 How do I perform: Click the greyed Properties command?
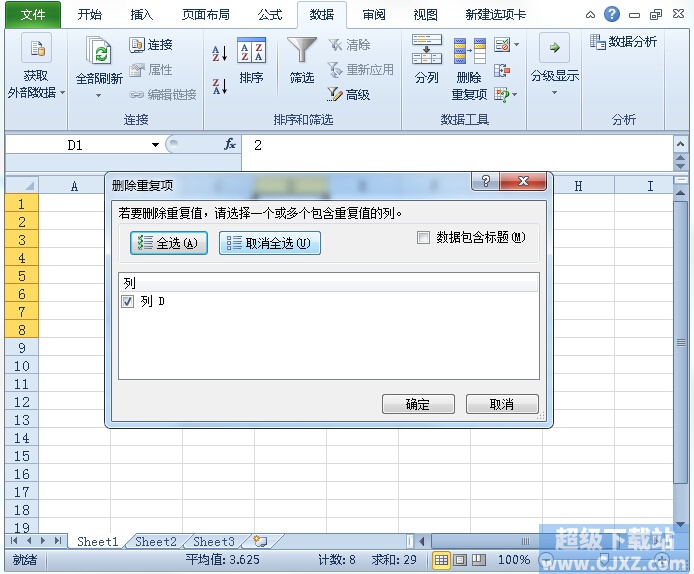click(151, 69)
